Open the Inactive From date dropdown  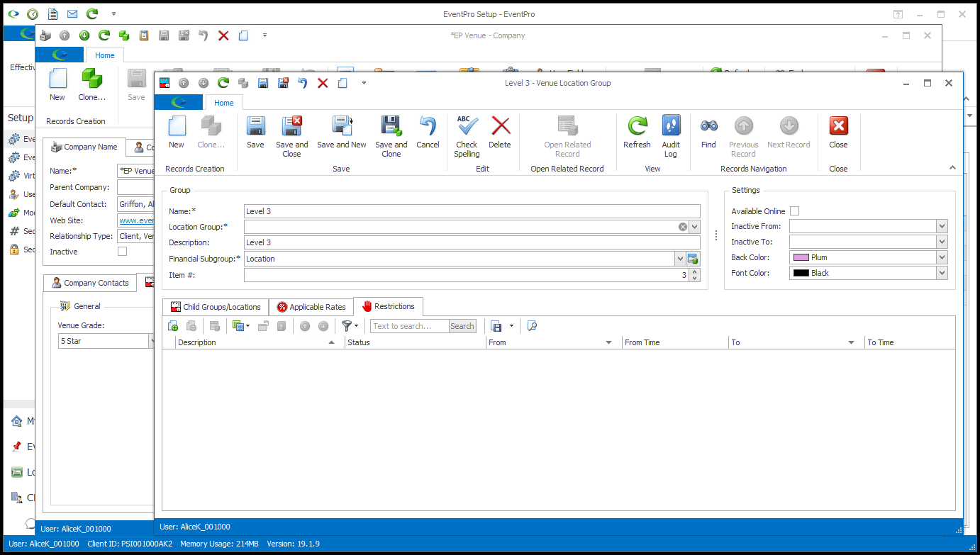[942, 226]
